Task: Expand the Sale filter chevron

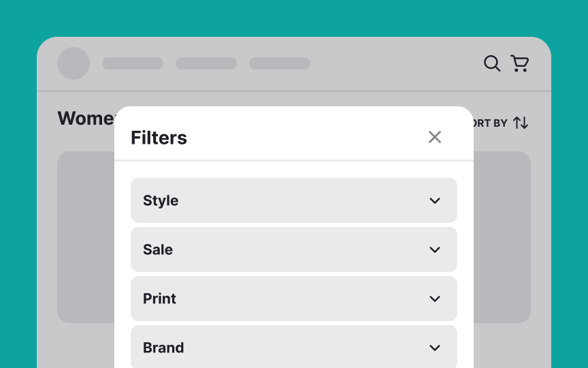Action: [x=435, y=249]
